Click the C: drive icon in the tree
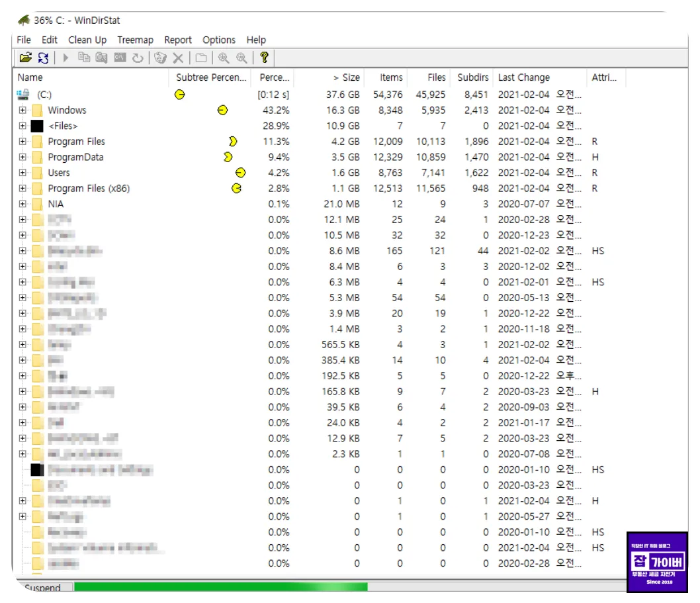 [x=23, y=94]
